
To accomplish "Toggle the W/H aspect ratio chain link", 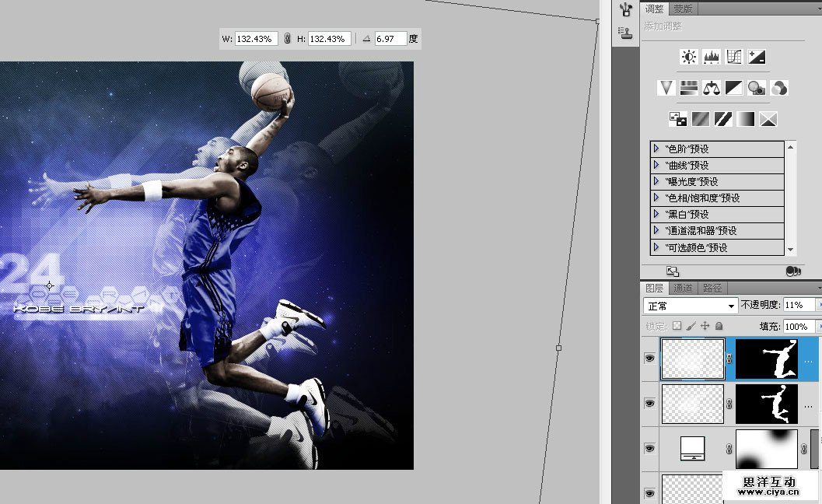I will (287, 38).
